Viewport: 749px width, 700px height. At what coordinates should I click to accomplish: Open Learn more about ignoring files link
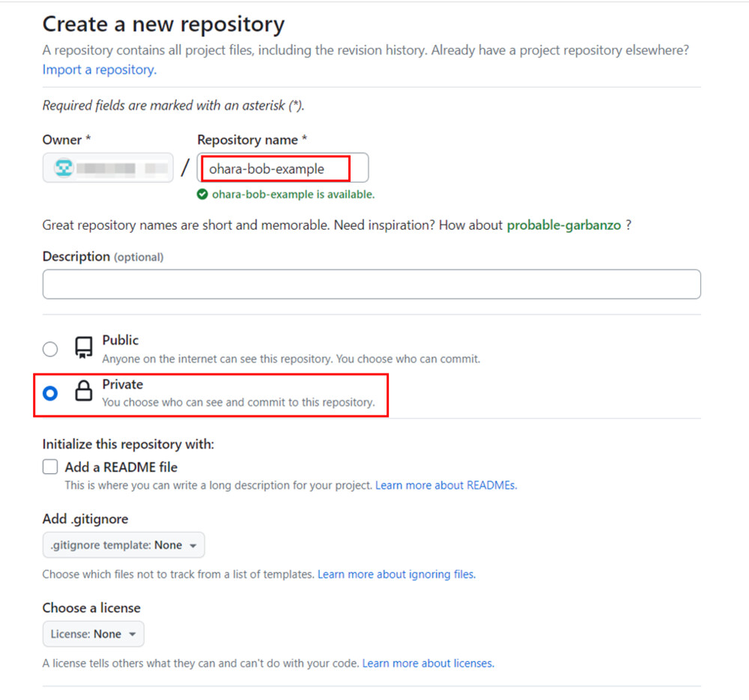pyautogui.click(x=396, y=574)
